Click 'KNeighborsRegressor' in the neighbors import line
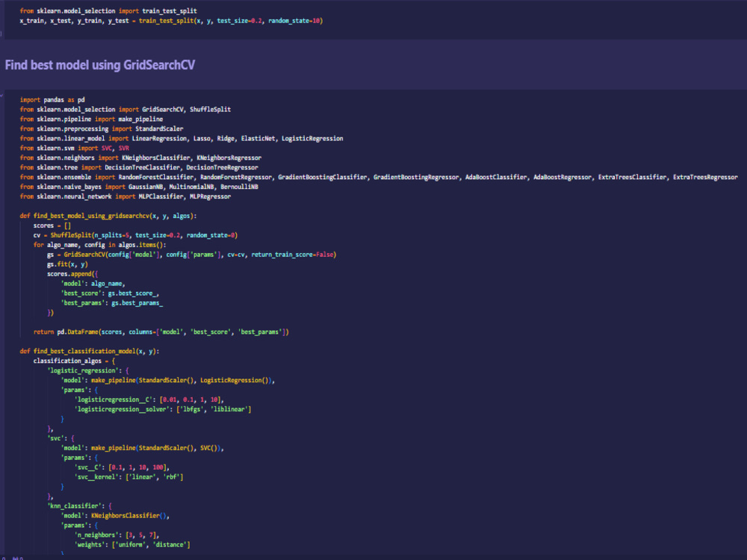The height and width of the screenshot is (560, 747). 229,158
